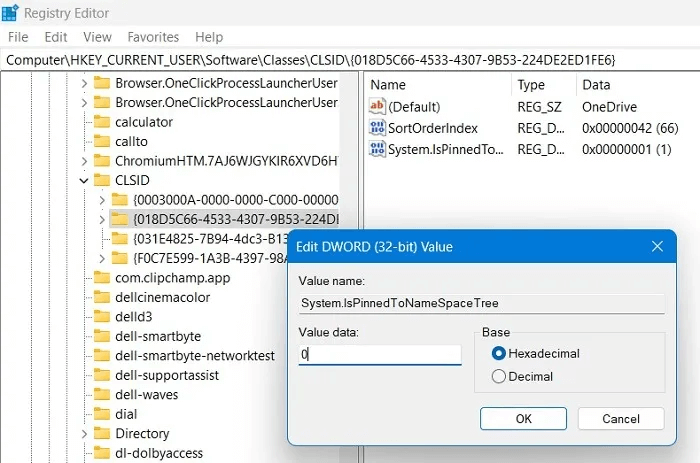The image size is (700, 463).
Task: Select the Decimal base option
Action: [x=522, y=376]
